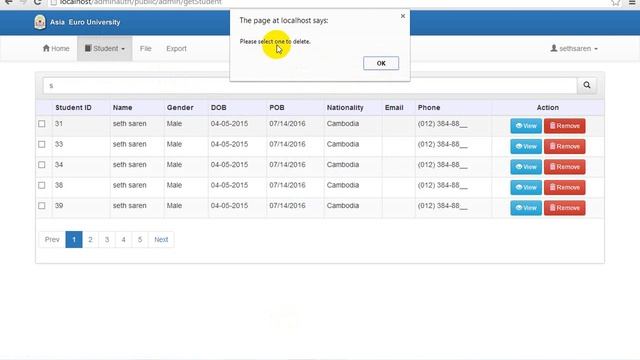640x360 pixels.
Task: Go to the Next page
Action: (161, 240)
